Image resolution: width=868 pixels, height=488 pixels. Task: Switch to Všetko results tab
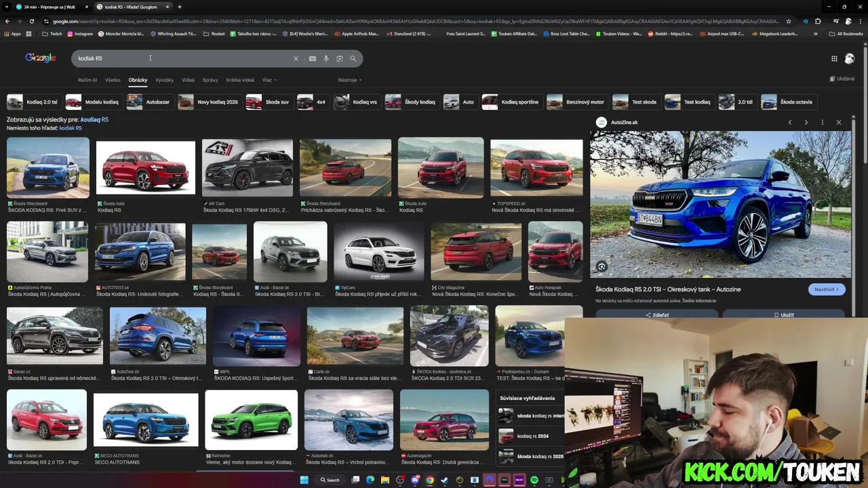(113, 80)
